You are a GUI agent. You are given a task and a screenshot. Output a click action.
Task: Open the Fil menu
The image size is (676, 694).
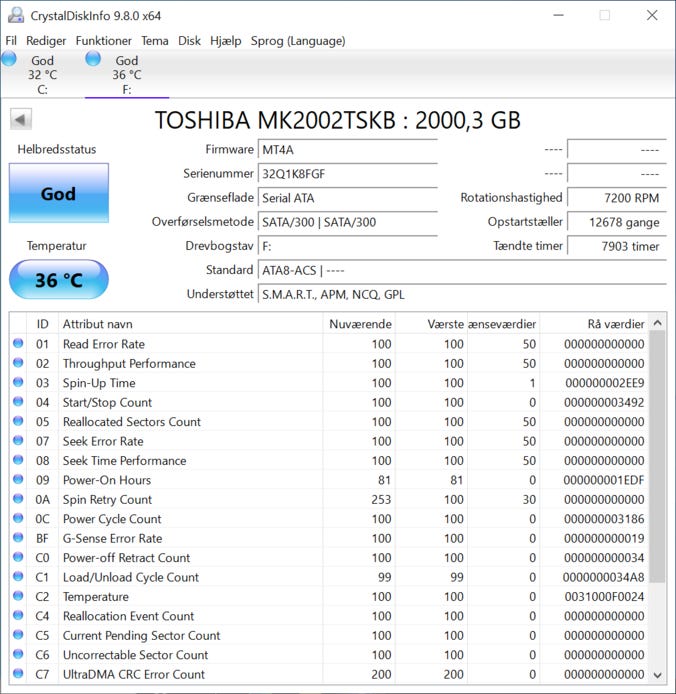[11, 41]
